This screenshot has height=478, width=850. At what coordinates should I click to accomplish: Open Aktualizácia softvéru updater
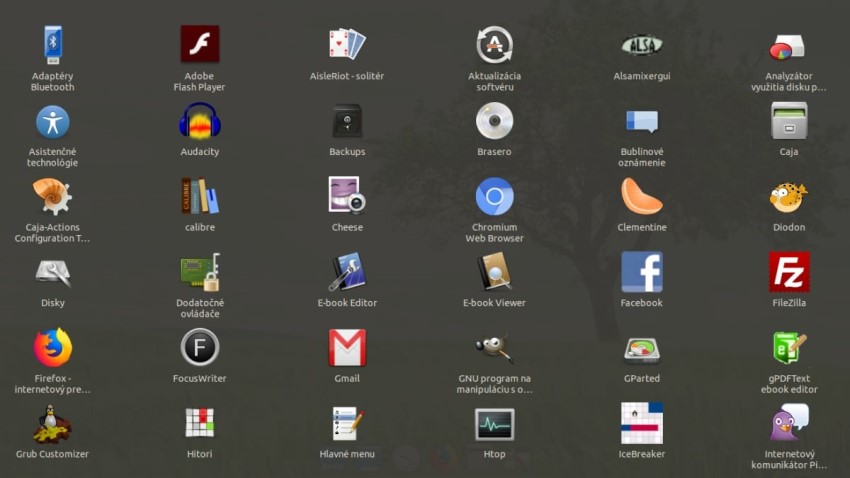(494, 44)
